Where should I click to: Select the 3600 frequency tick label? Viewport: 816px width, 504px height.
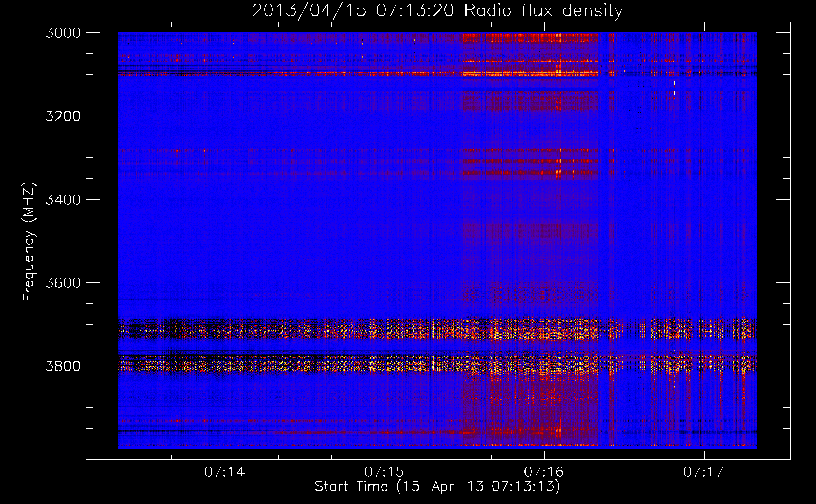[x=63, y=283]
